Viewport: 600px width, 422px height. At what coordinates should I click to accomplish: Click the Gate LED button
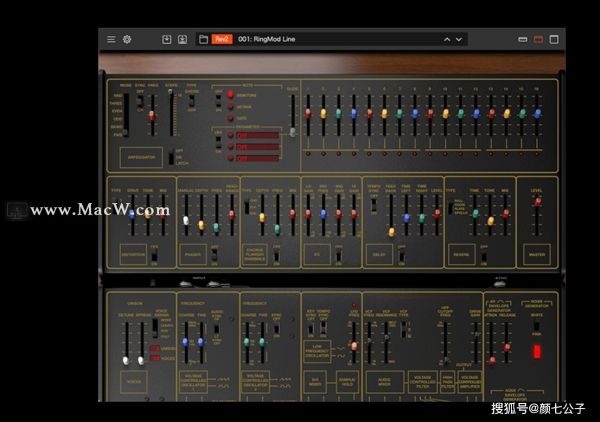pyautogui.click(x=230, y=119)
